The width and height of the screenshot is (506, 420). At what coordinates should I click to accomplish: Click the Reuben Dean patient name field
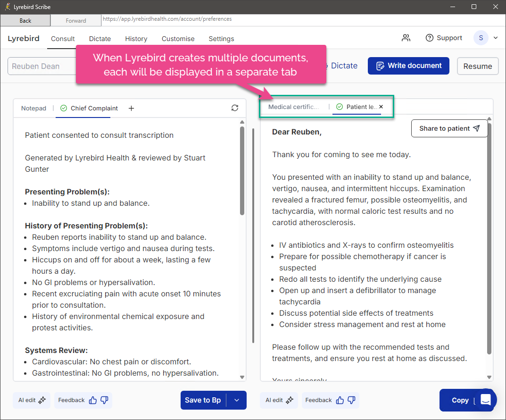(x=42, y=66)
